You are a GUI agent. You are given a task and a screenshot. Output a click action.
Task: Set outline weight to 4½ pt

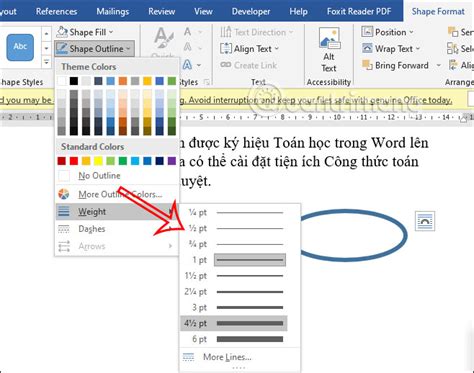[x=234, y=323]
